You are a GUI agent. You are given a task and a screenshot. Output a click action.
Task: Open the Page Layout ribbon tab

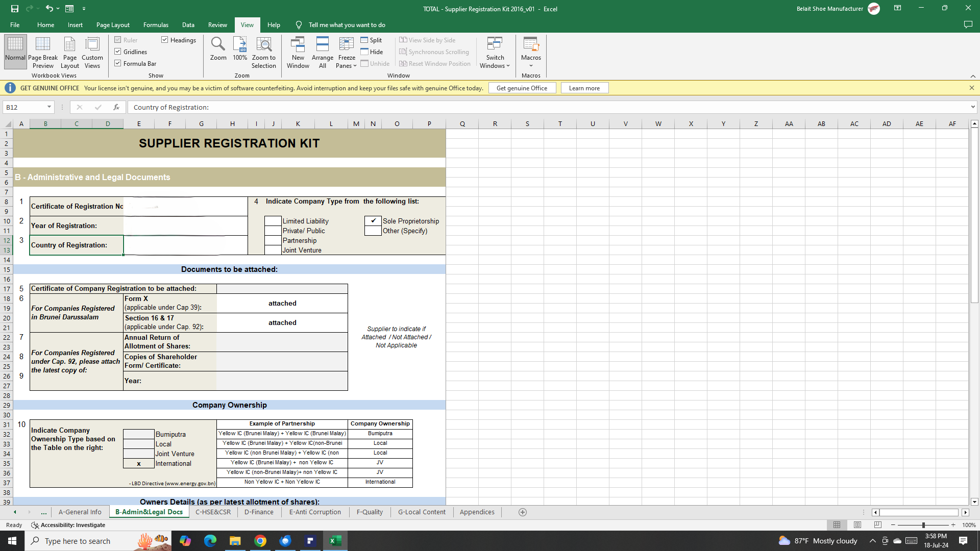[x=113, y=24]
